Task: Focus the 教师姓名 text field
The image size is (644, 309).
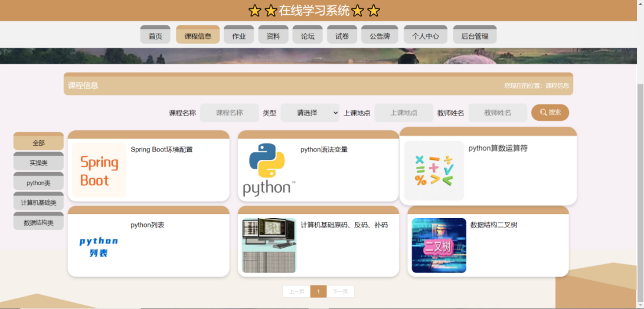Action: click(497, 113)
